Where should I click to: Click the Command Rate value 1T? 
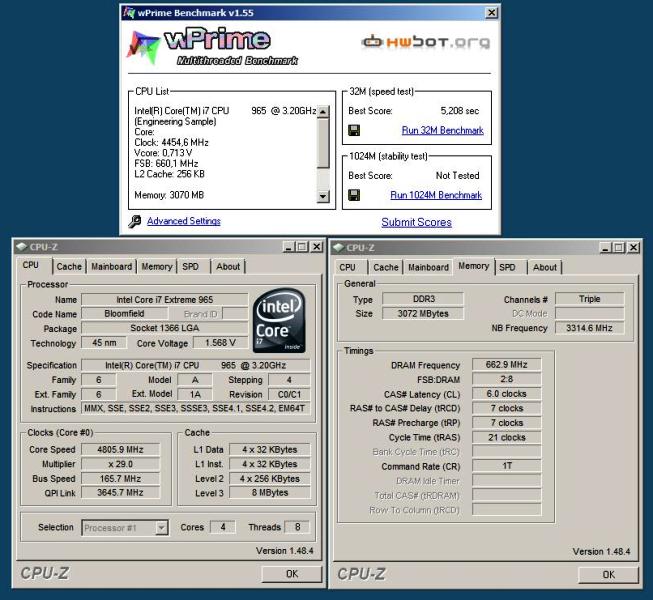507,466
